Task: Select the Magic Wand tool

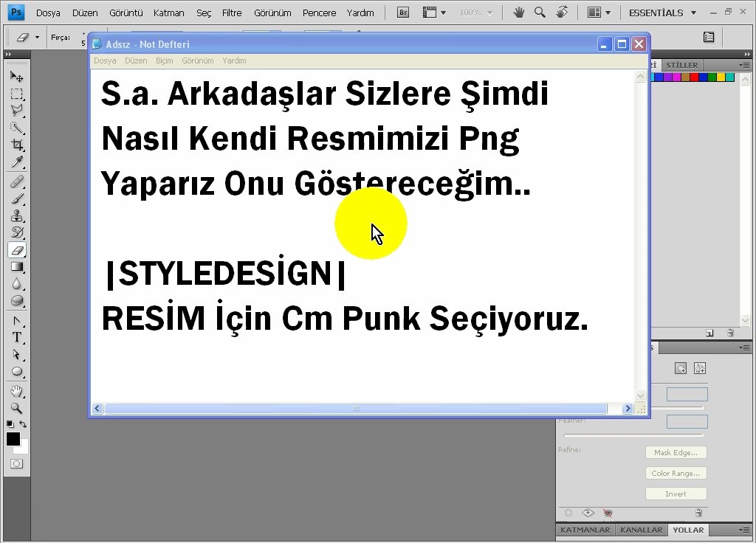Action: tap(17, 128)
